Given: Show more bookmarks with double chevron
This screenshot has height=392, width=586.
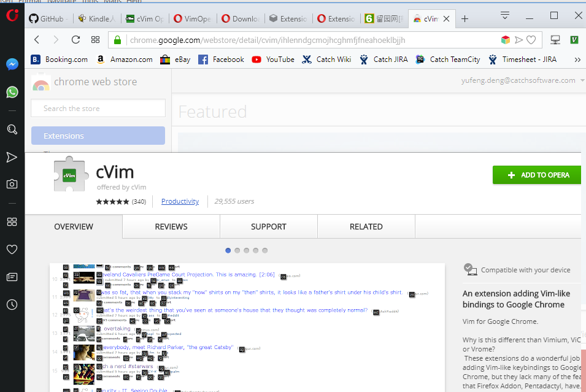Looking at the screenshot, I should (577, 60).
